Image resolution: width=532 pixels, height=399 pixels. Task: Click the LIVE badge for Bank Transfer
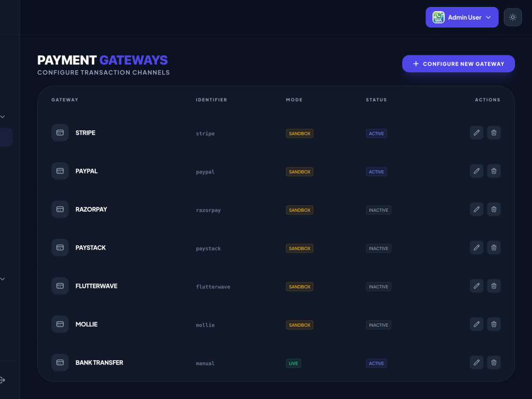294,364
